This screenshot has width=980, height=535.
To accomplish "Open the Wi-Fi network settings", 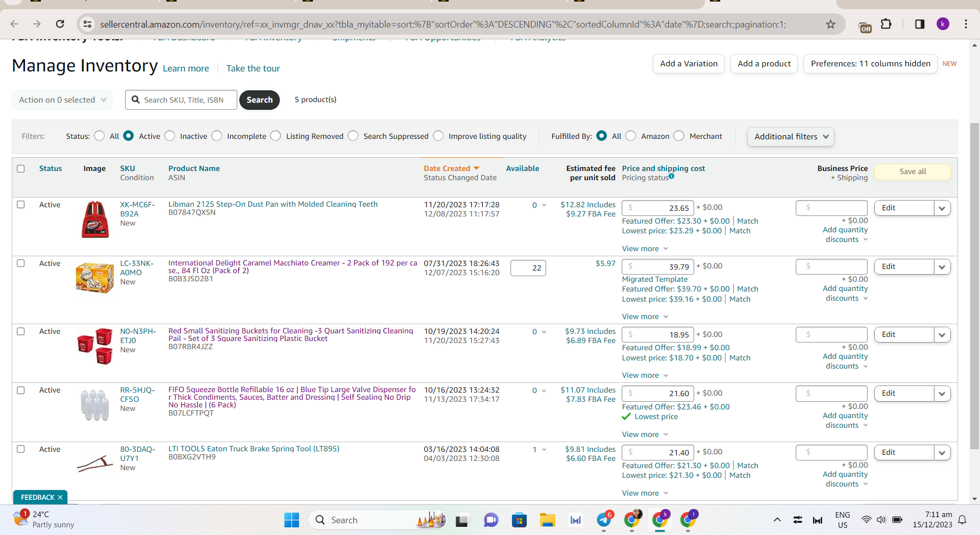I will pos(866,520).
